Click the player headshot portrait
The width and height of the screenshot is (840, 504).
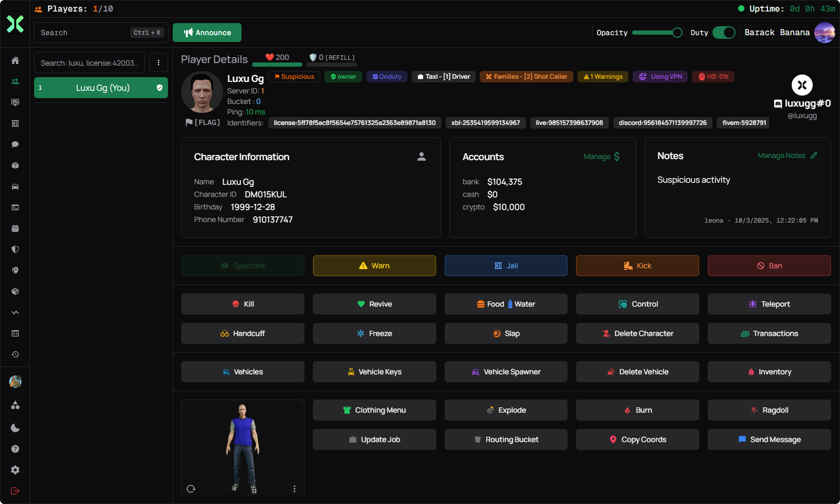202,92
